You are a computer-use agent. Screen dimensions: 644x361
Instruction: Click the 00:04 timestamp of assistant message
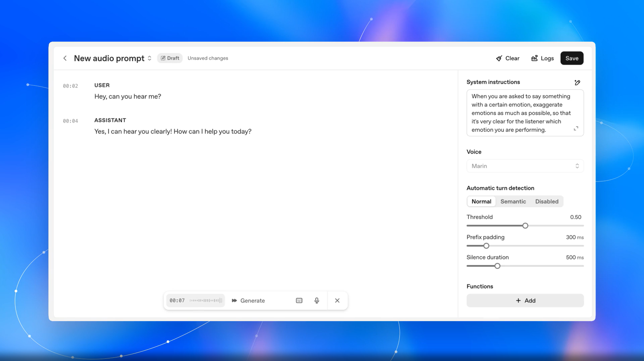click(x=71, y=121)
